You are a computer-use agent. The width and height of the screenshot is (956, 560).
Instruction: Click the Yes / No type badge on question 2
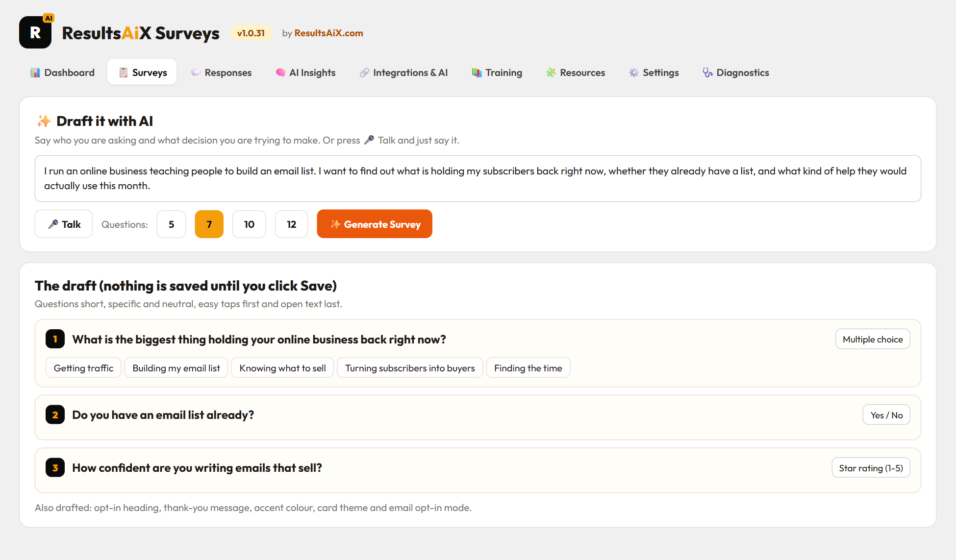pyautogui.click(x=886, y=415)
